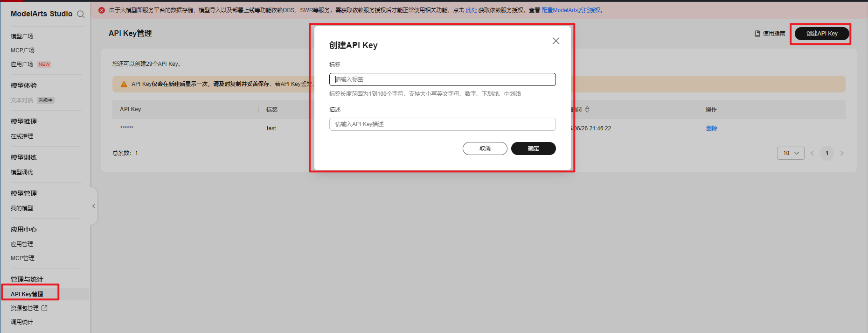Click the 模型推理 section heading
868x333 pixels.
click(x=24, y=122)
